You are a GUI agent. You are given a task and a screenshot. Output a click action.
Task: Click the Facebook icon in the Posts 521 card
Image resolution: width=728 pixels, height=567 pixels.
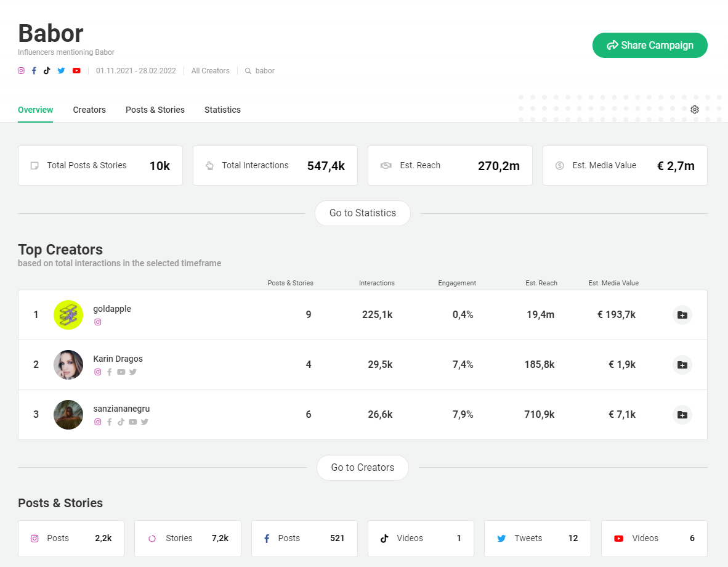pos(267,539)
